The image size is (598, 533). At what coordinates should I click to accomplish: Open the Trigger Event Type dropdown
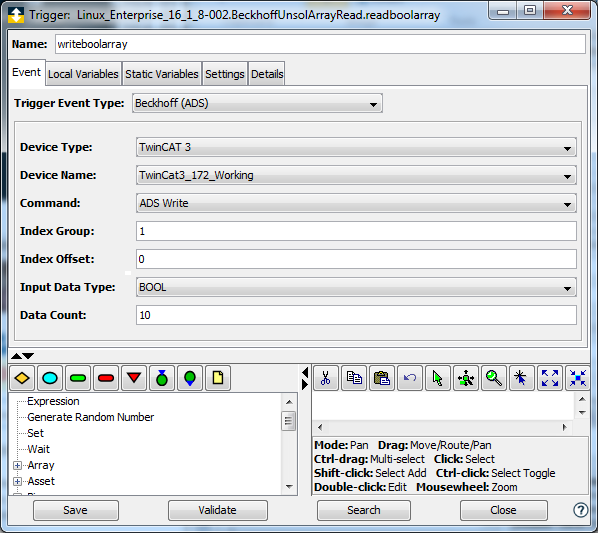point(257,103)
